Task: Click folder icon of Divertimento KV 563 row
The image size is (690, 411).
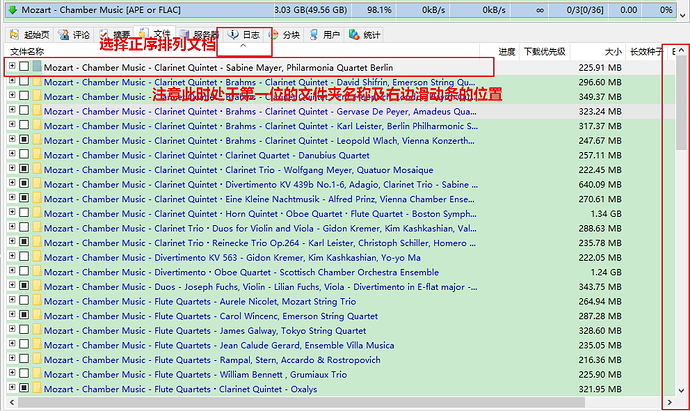Action: coord(37,257)
